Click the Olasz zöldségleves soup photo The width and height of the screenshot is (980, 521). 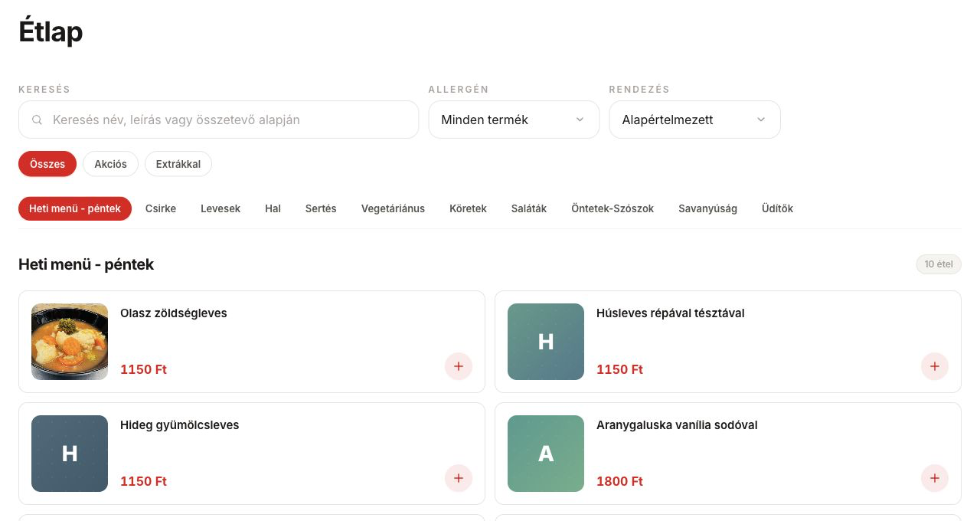tap(70, 342)
